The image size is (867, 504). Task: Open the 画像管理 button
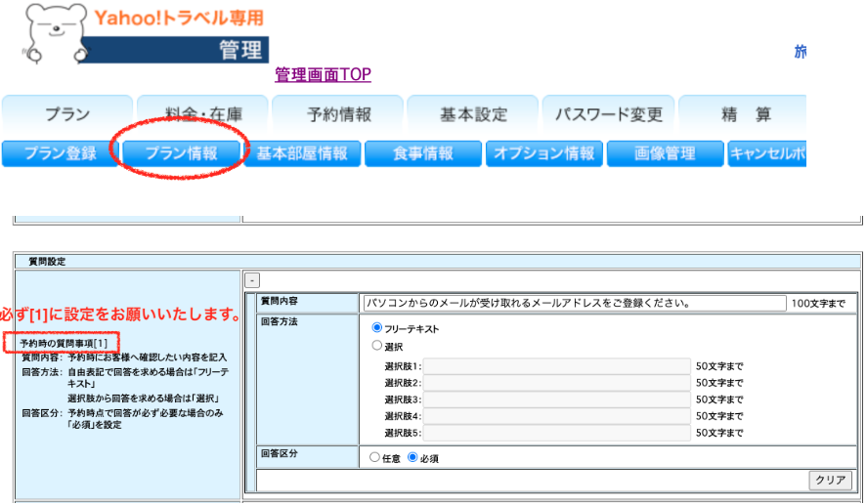click(x=665, y=153)
